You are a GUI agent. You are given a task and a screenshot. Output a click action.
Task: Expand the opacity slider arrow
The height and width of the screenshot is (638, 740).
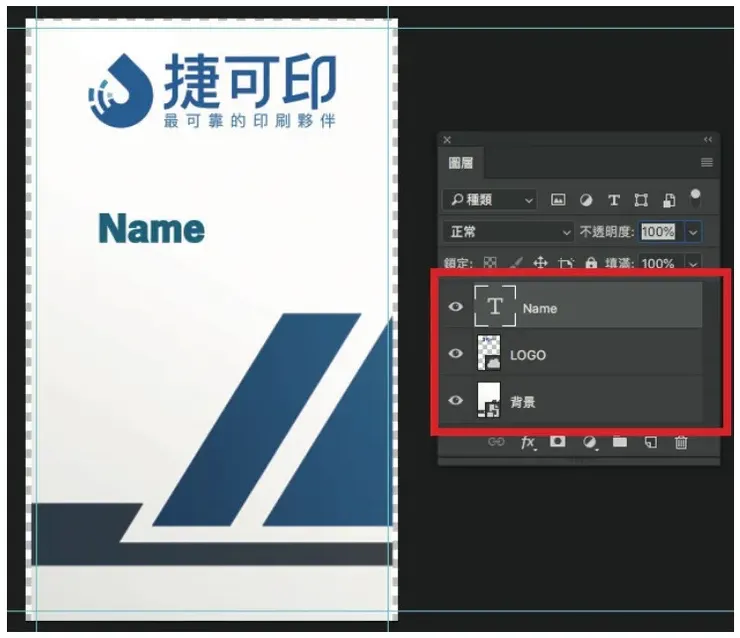pyautogui.click(x=693, y=232)
